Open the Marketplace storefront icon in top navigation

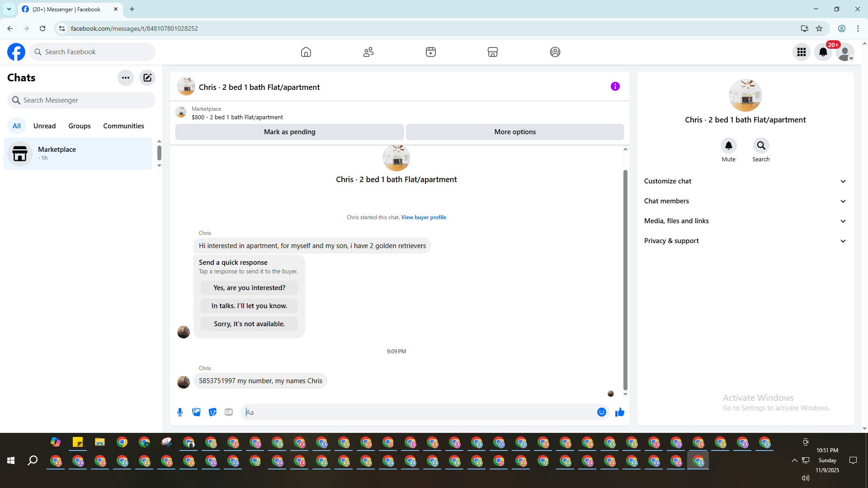click(493, 52)
